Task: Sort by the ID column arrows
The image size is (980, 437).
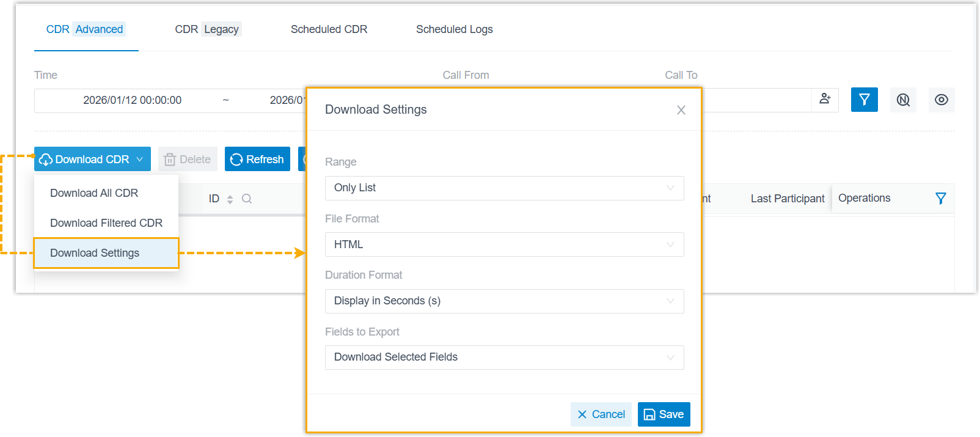Action: point(230,199)
